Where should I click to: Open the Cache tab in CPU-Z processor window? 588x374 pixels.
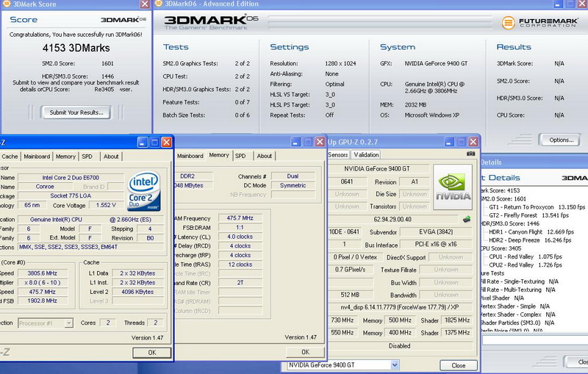[x=10, y=157]
